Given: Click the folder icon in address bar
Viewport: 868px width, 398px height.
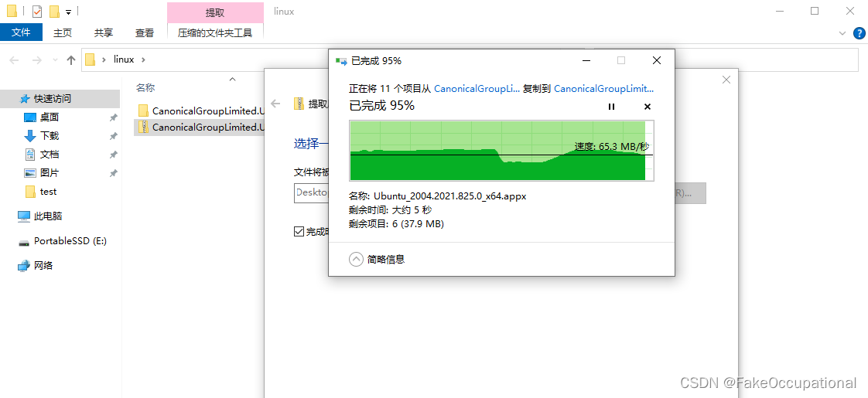Looking at the screenshot, I should [91, 60].
